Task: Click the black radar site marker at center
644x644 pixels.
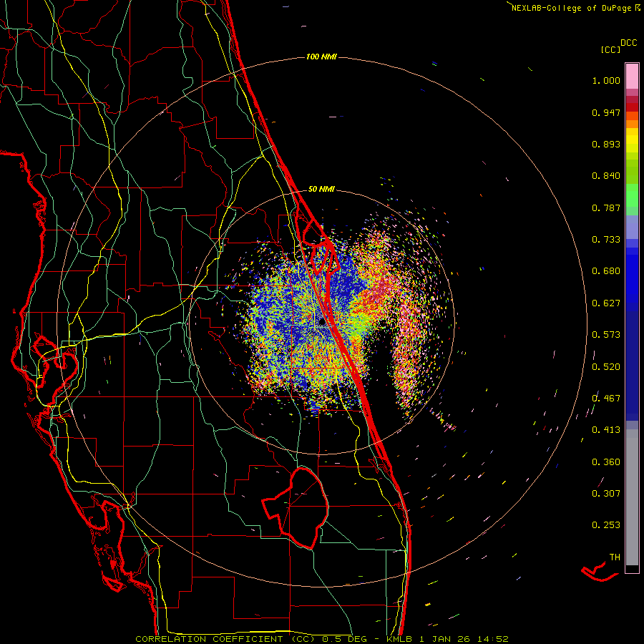Action: (x=322, y=323)
